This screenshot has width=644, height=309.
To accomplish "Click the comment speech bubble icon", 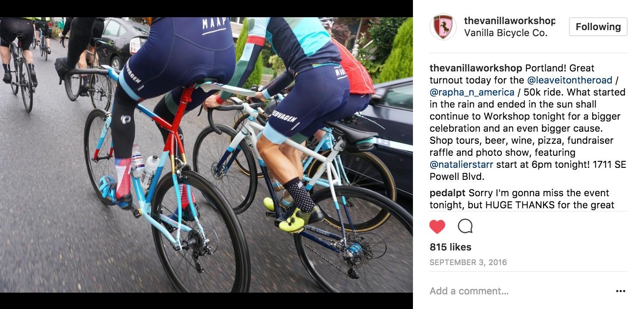I will click(465, 226).
